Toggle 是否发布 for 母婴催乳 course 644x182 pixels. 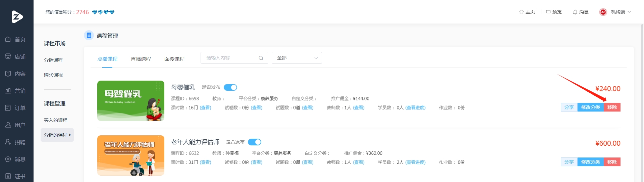(230, 87)
